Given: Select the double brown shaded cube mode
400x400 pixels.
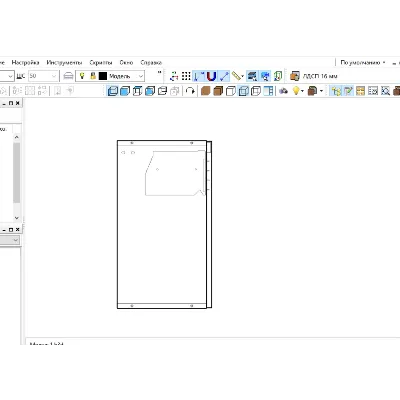Looking at the screenshot, I should pyautogui.click(x=218, y=91).
